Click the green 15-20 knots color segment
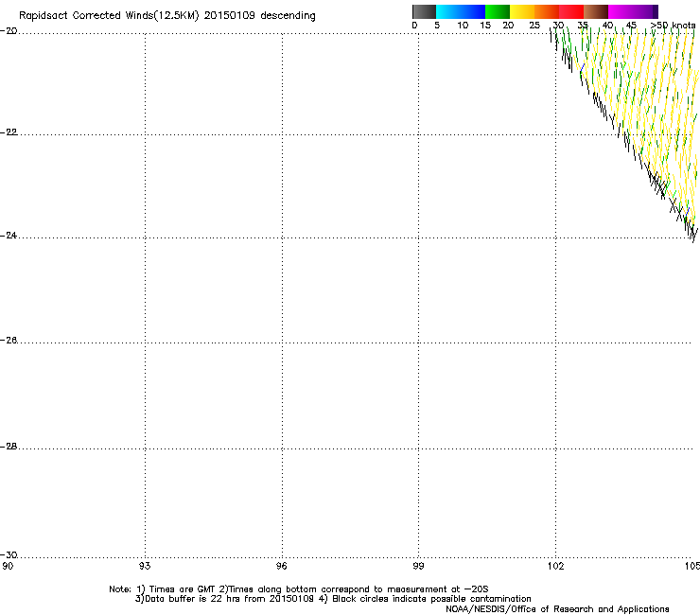The width and height of the screenshot is (700, 615). pos(498,11)
